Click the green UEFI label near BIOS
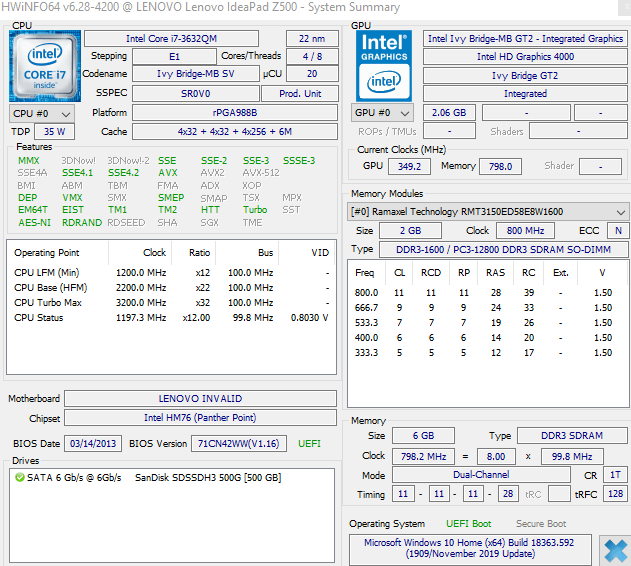Screen dimensions: 631x566 pos(309,444)
